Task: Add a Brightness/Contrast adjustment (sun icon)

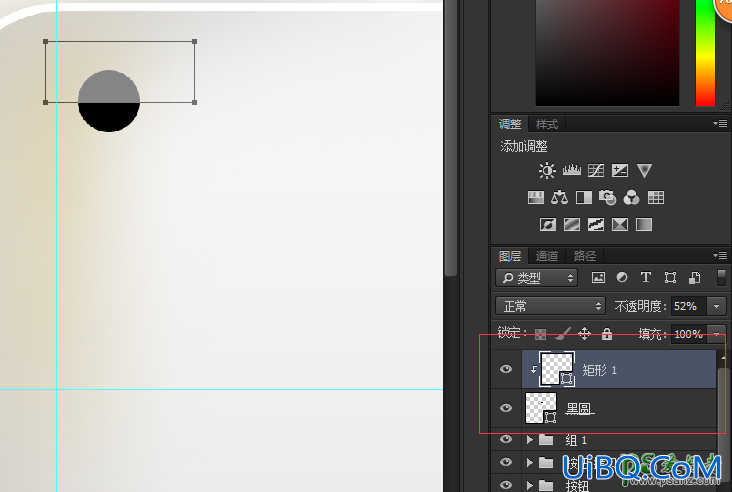Action: coord(547,171)
